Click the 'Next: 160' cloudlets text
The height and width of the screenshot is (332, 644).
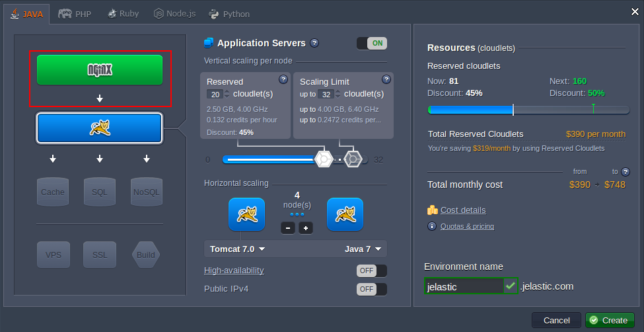tap(568, 81)
